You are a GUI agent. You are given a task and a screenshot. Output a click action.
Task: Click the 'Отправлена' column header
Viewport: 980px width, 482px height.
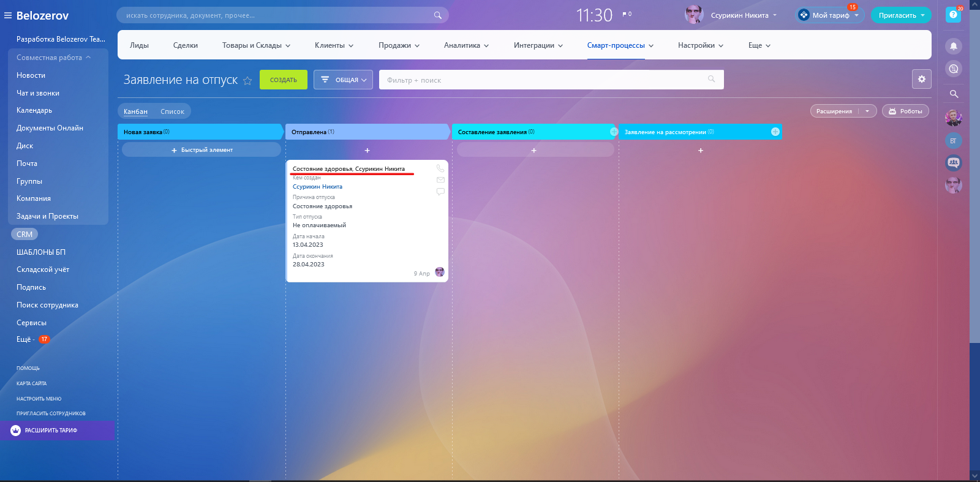pyautogui.click(x=367, y=132)
